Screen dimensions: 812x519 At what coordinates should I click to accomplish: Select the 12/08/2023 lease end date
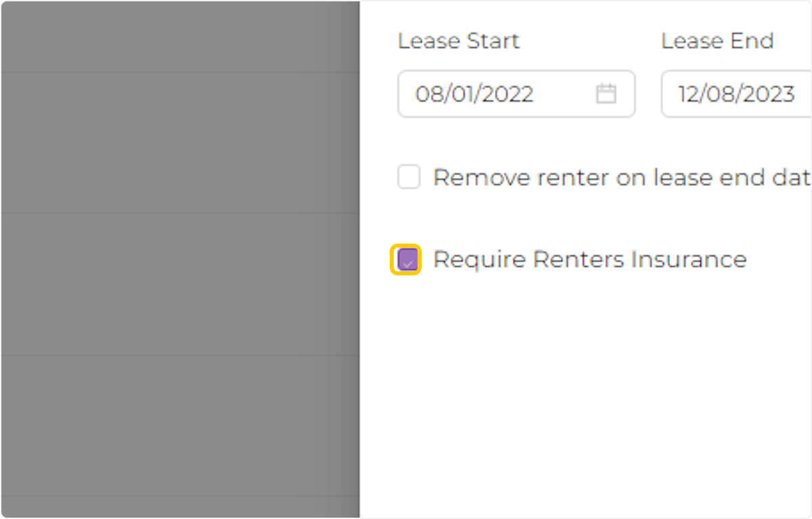click(735, 94)
